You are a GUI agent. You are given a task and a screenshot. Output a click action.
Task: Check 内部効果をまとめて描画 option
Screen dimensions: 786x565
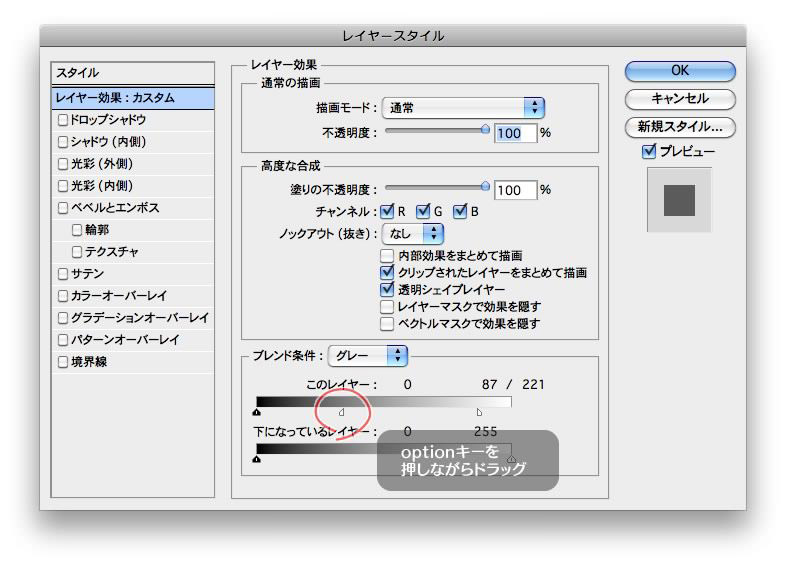pos(386,256)
